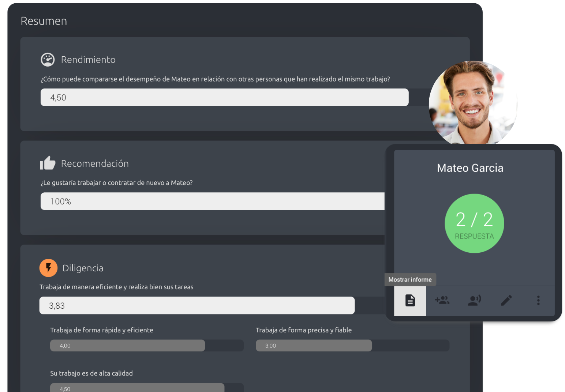Screen dimensions: 565x392
Task: Click the 4,00 rápida y eficiente bar
Action: tap(127, 346)
